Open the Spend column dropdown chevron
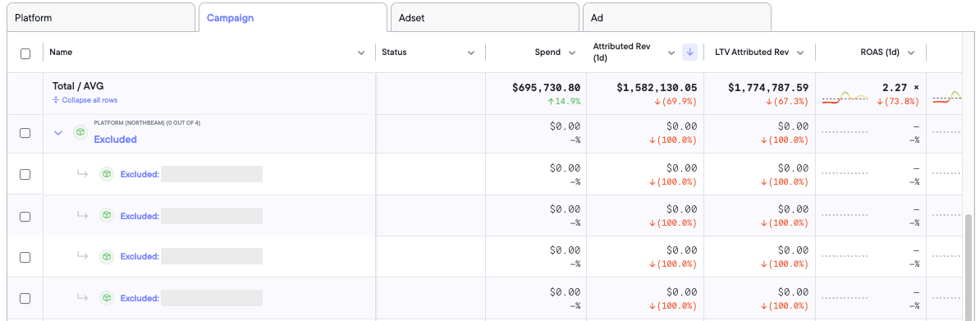 [572, 53]
